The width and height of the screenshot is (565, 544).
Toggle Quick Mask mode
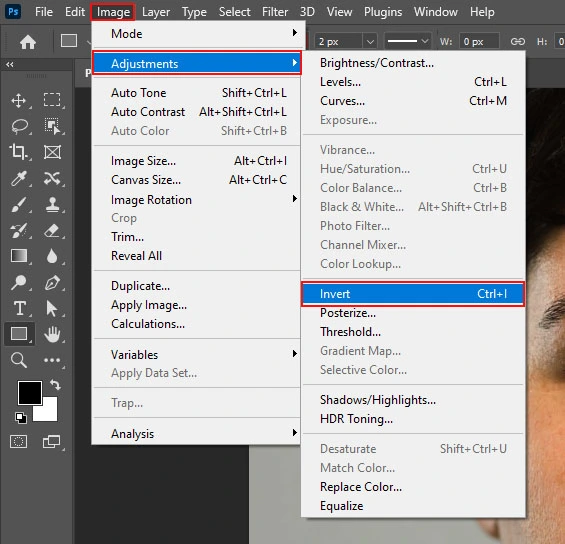[18, 441]
